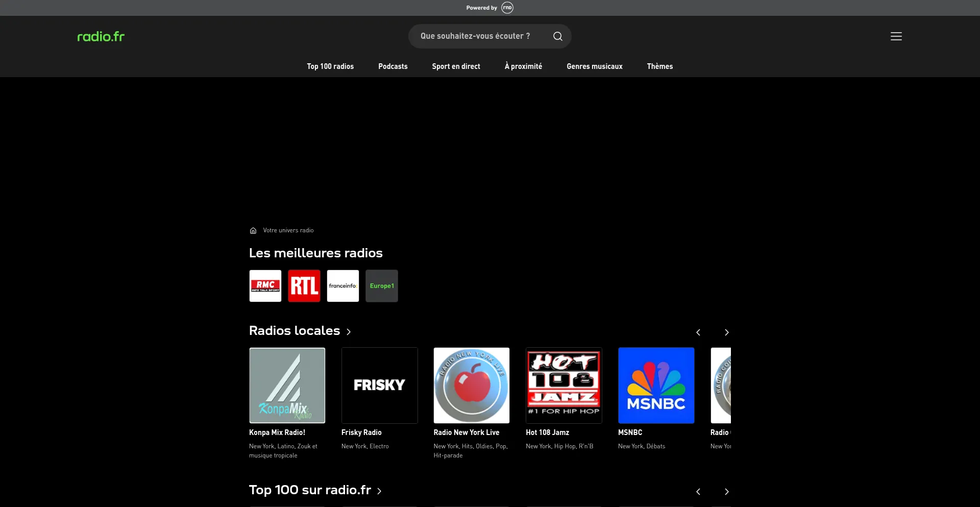The width and height of the screenshot is (980, 507).
Task: Open the Europe1 station tile
Action: (382, 286)
